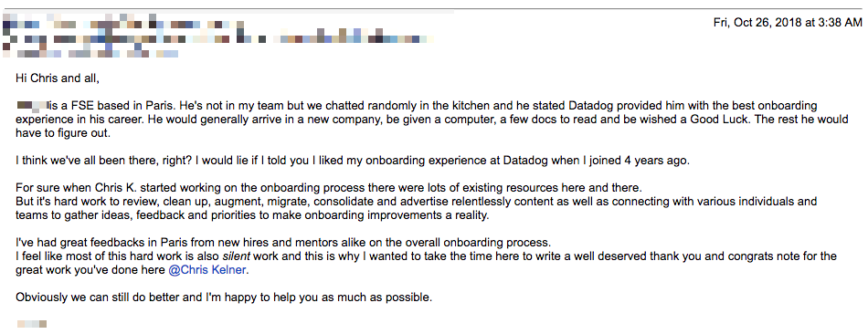Image resolution: width=868 pixels, height=334 pixels.
Task: Click the line starting "teams to gather ideas"
Action: (252, 215)
